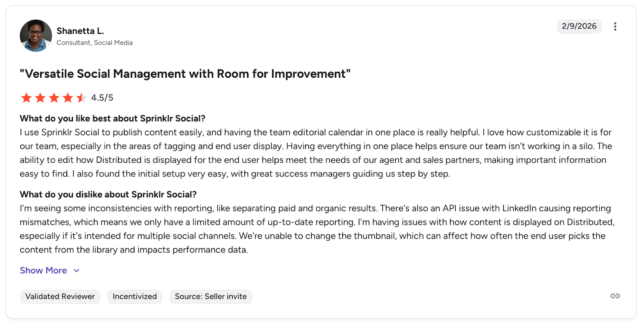Click "What do you dislike" heading

(108, 195)
